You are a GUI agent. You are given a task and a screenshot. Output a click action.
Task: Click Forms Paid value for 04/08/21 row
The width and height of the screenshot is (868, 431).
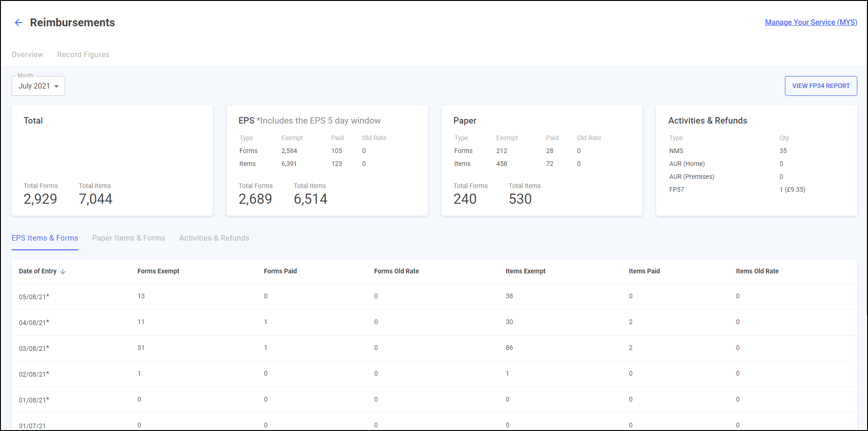(x=265, y=322)
